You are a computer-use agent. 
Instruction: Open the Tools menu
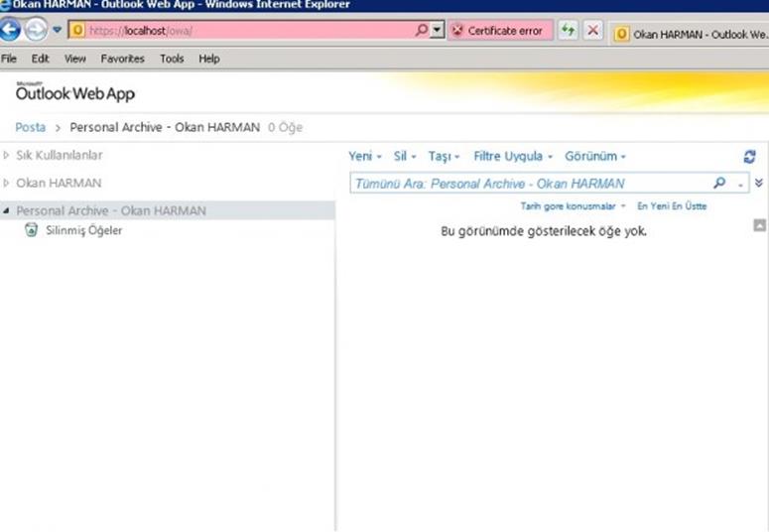(x=172, y=59)
